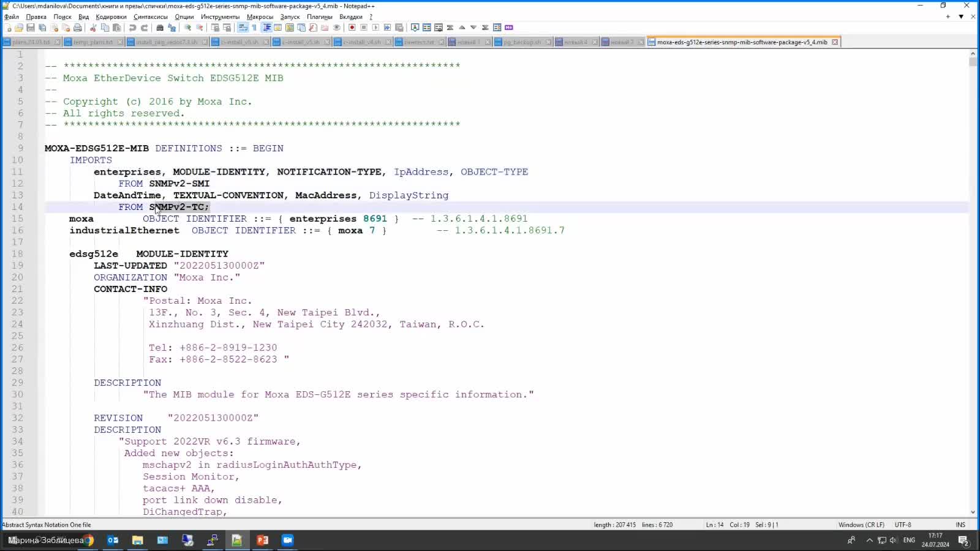The image size is (980, 551).
Task: Save the recorded macro icon
Action: click(x=399, y=28)
